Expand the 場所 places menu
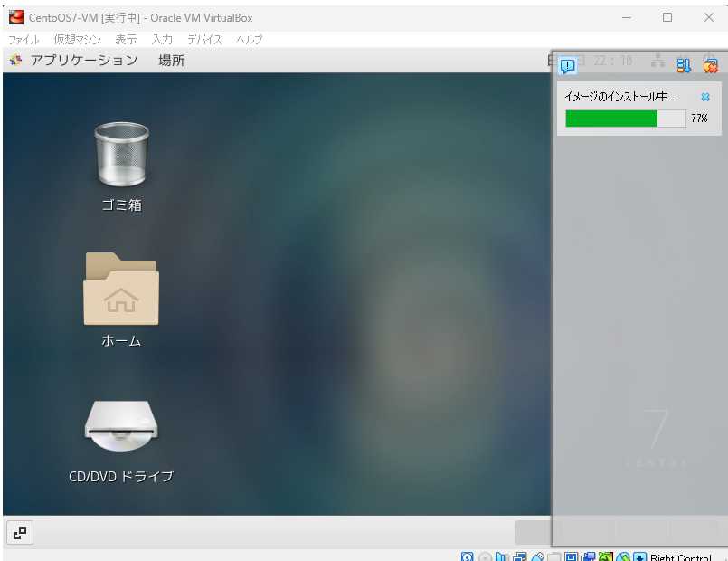Screen dimensions: 728x561 172,61
